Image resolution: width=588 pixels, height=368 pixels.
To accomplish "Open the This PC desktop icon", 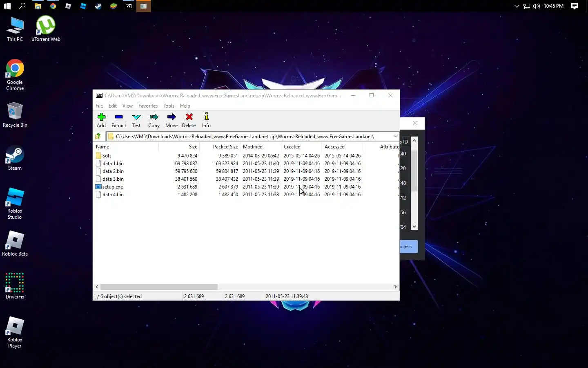I will pyautogui.click(x=15, y=29).
